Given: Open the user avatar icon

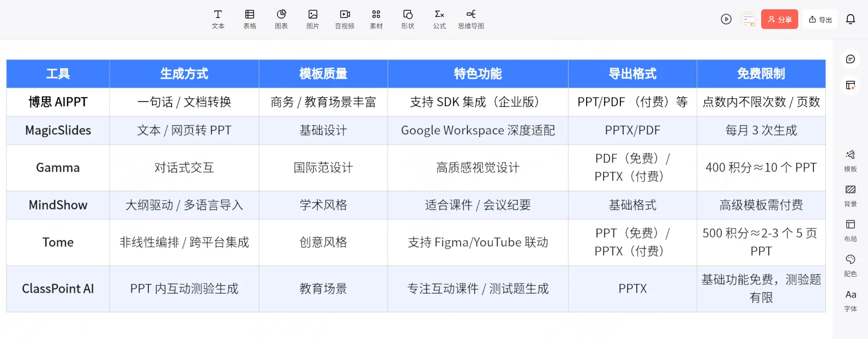Looking at the screenshot, I should [749, 19].
